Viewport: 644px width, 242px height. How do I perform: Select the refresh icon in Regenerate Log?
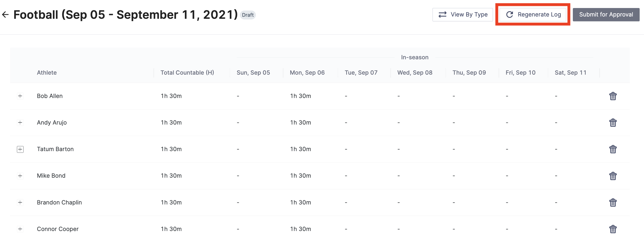point(509,14)
